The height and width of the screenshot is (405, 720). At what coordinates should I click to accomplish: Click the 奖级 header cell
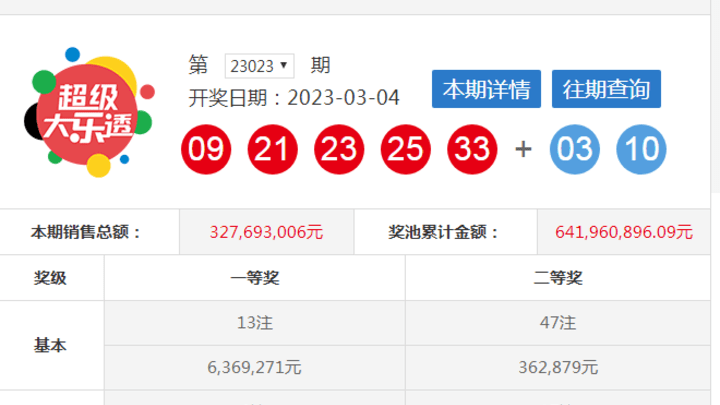(x=50, y=278)
